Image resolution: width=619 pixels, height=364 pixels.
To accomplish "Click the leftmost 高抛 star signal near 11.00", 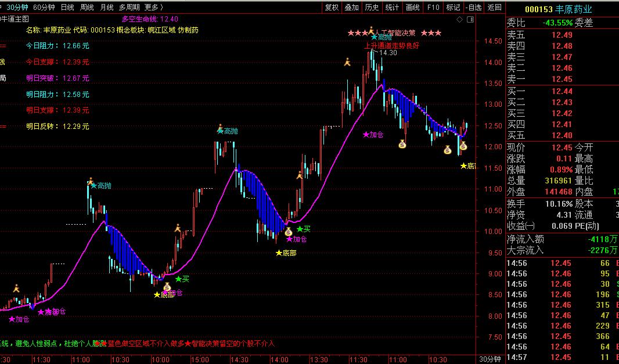I will tap(101, 186).
